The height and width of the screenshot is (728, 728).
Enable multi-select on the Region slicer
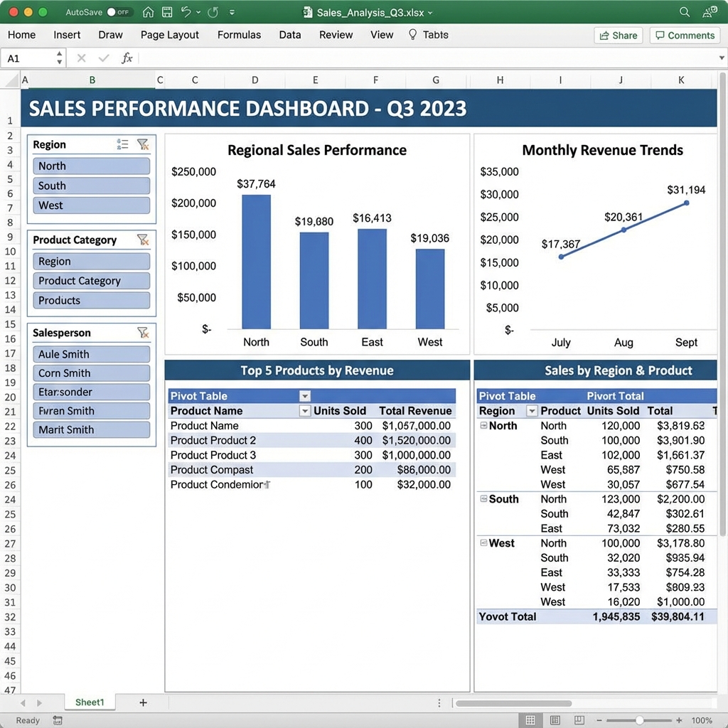point(122,144)
